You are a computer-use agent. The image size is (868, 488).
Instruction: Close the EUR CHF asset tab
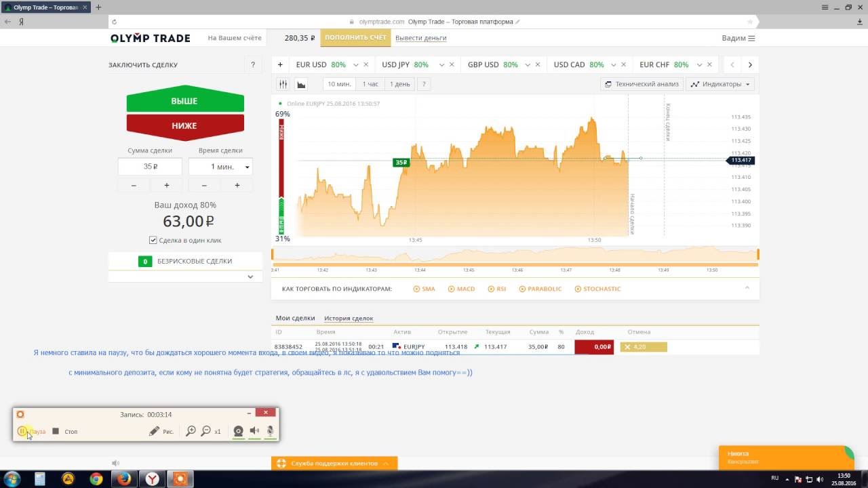click(x=709, y=64)
